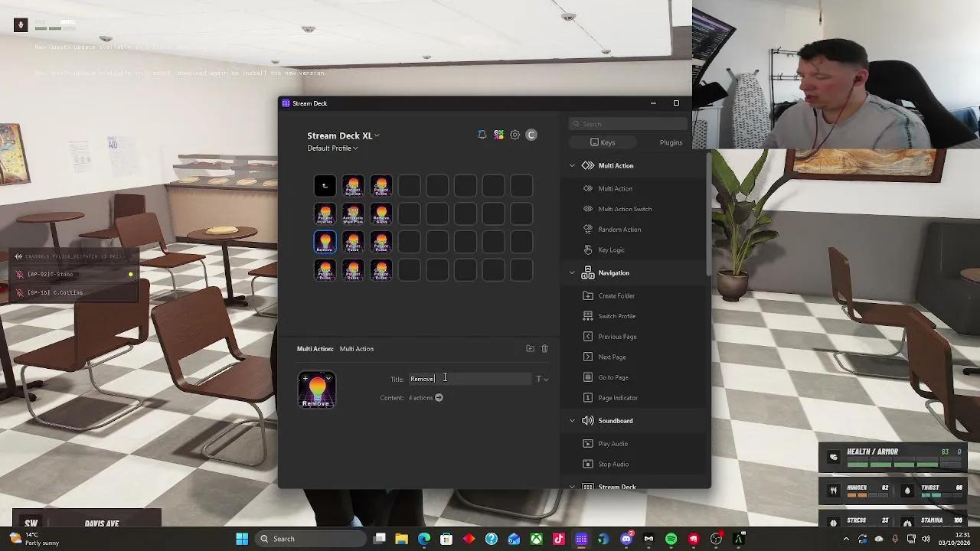Click the folder icon beside Multi Action header

[530, 348]
